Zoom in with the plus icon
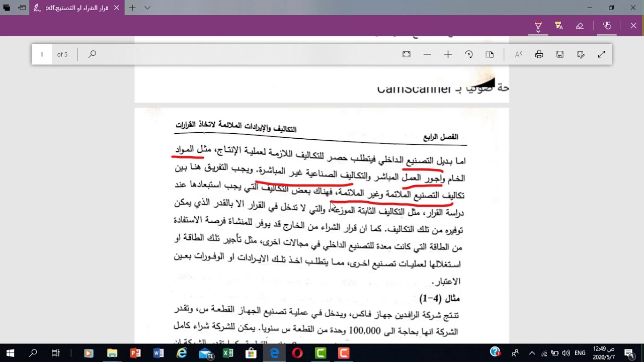644x362 pixels. click(448, 54)
